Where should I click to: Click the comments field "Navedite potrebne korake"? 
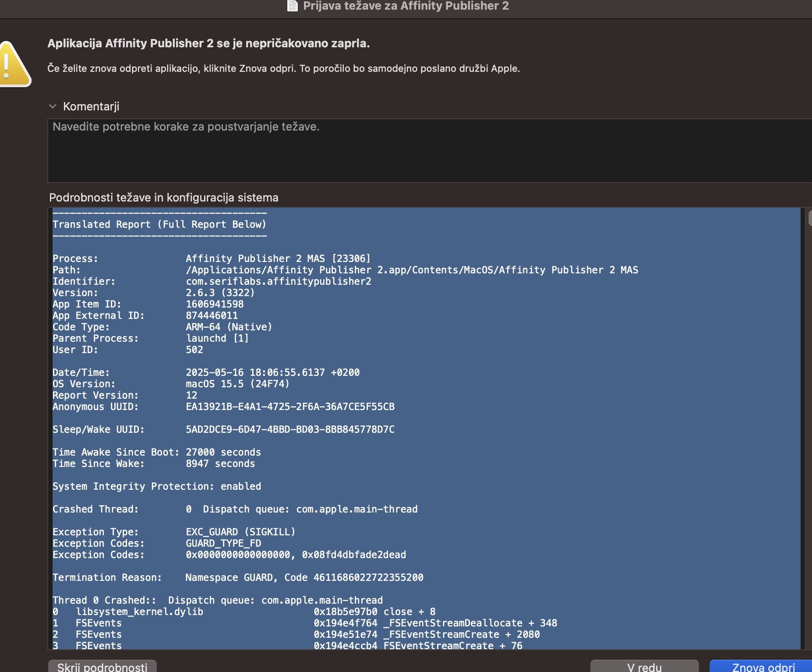430,150
